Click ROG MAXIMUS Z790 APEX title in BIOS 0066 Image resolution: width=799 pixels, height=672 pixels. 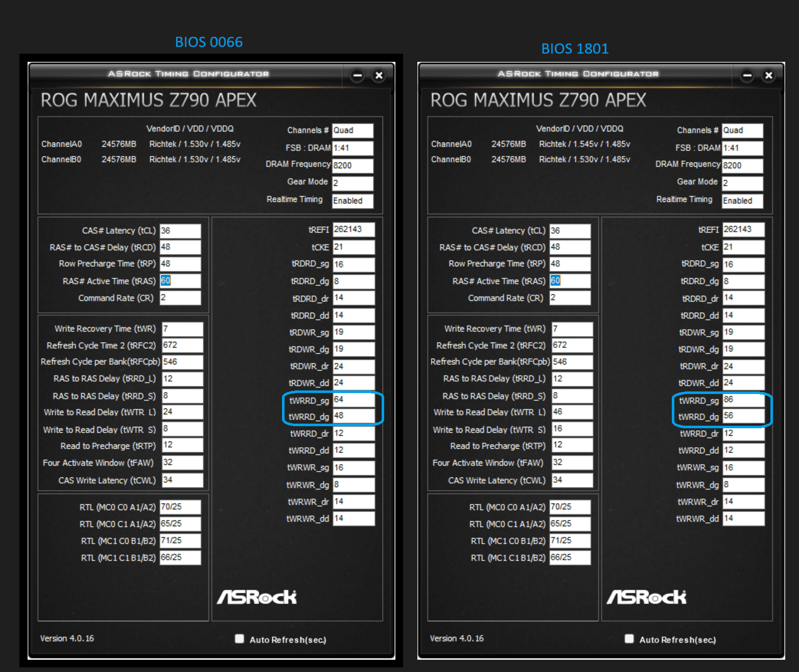[149, 100]
